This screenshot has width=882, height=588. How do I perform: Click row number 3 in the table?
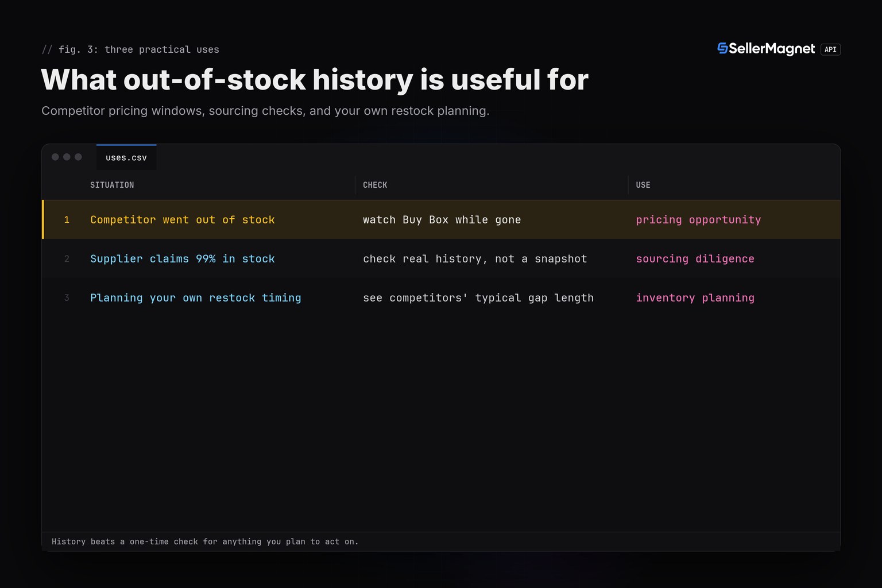67,298
